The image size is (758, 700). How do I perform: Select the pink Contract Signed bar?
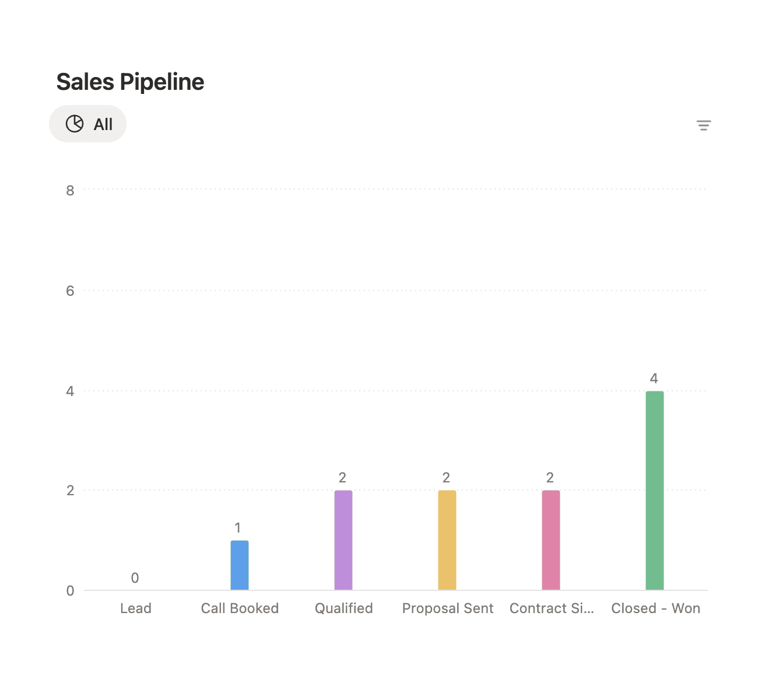click(551, 540)
